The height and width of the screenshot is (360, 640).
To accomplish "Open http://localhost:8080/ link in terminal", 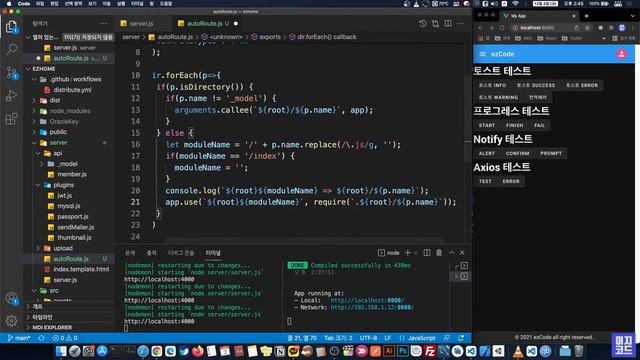I will 367,300.
